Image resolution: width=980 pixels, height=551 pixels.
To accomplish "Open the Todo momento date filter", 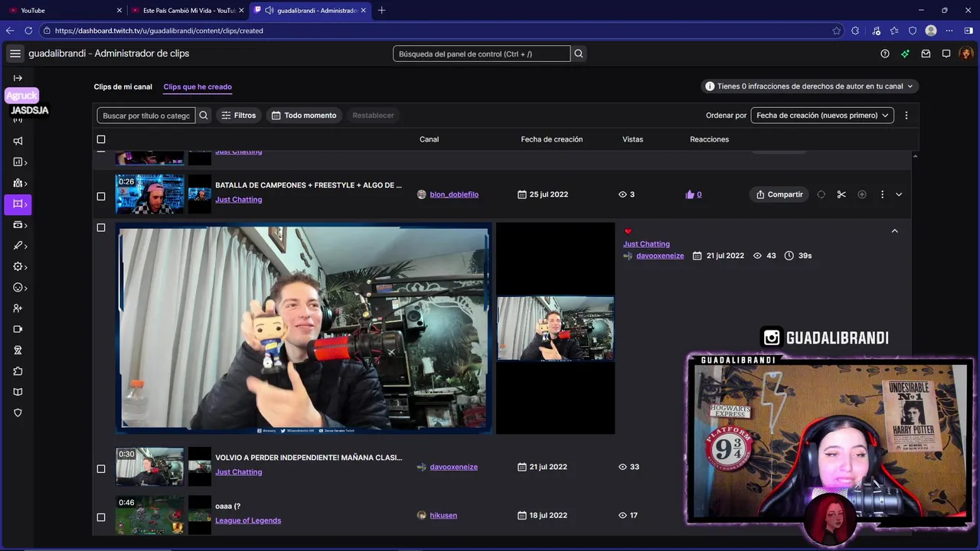I will click(304, 116).
